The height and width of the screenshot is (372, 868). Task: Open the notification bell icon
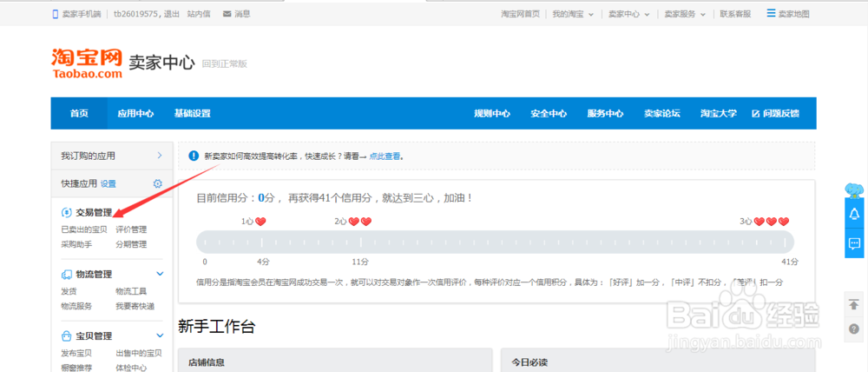coord(854,214)
